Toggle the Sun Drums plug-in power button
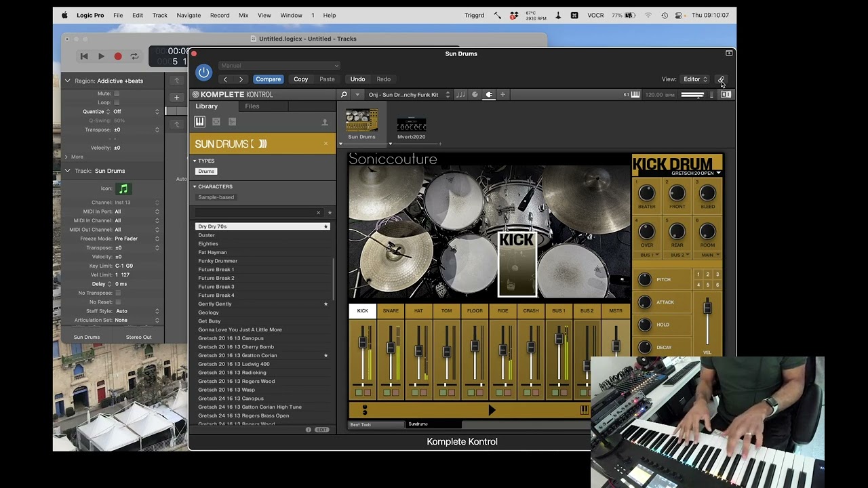The width and height of the screenshot is (868, 488). tap(203, 73)
